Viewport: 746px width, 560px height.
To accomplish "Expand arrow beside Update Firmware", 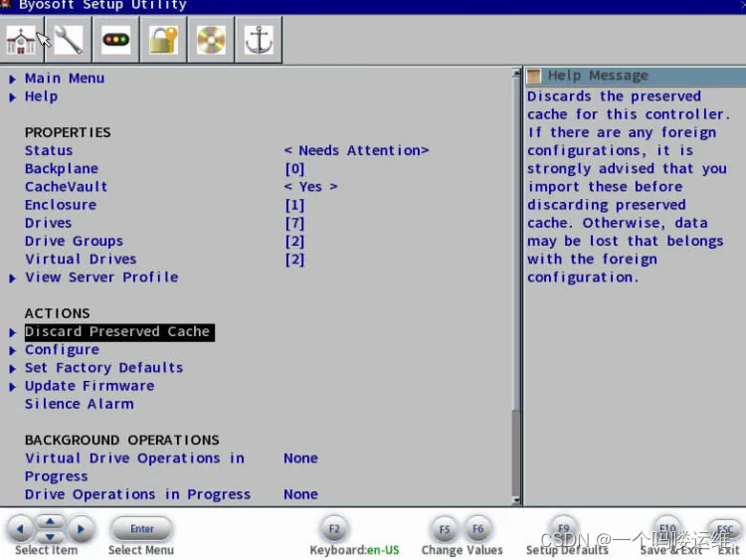I will [x=12, y=387].
